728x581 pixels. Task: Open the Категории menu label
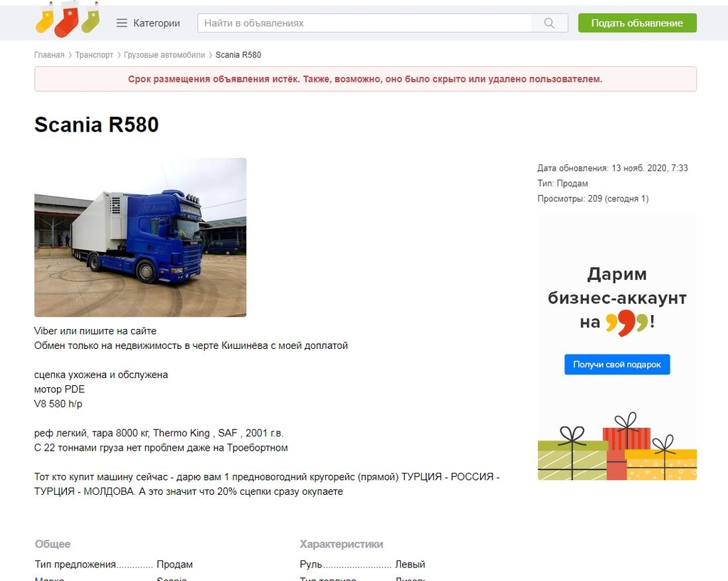coord(157,23)
